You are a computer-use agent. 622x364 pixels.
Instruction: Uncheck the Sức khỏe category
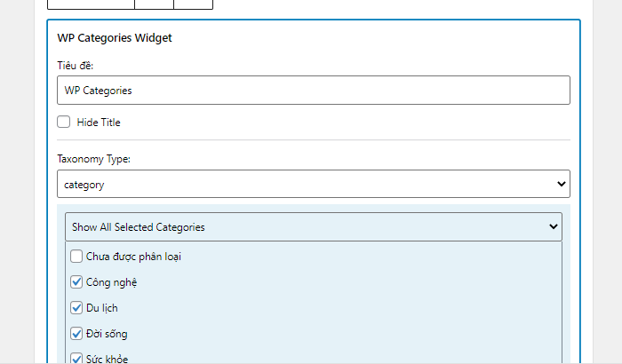pyautogui.click(x=76, y=359)
